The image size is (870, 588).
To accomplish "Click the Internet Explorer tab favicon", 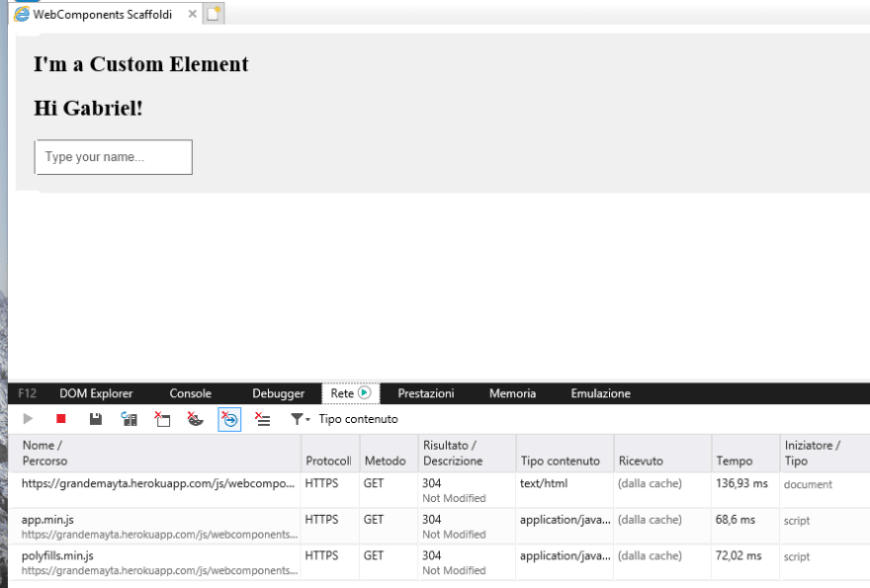I will pos(22,15).
